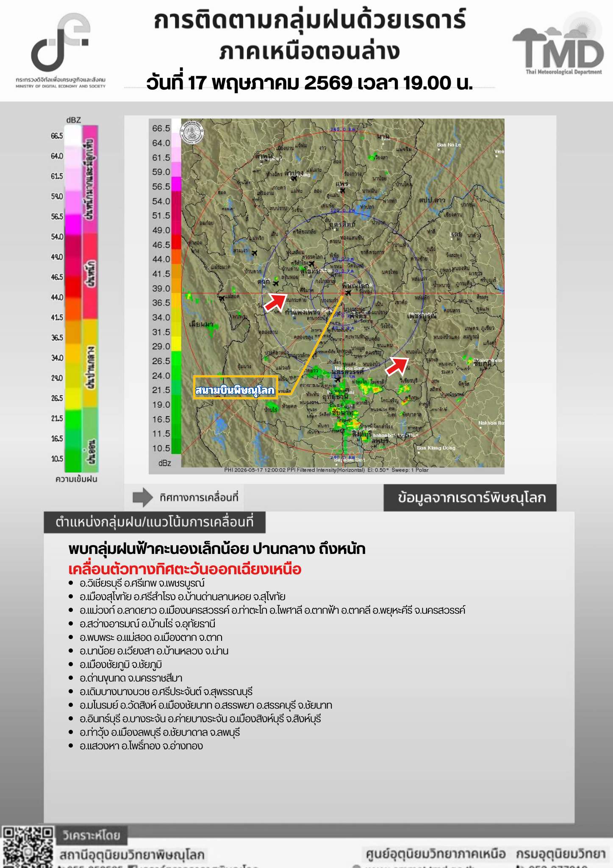Click the gray arrow icon beside ทิศทางการเคลื่อนที่
The height and width of the screenshot is (868, 613).
point(142,497)
